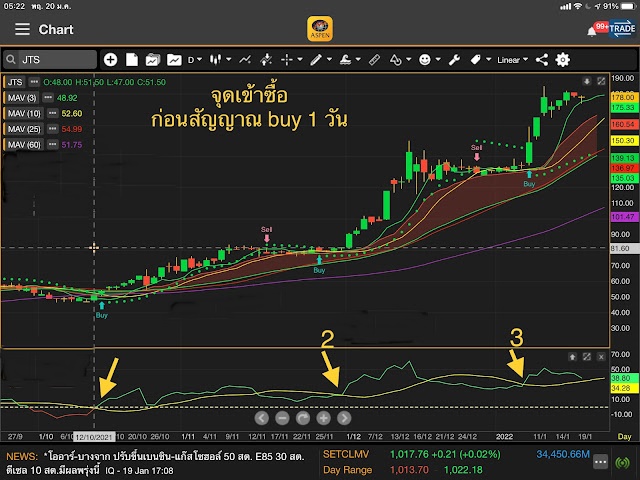Open MAV (10) options ellipsis
This screenshot has width=640, height=480.
(x=53, y=113)
